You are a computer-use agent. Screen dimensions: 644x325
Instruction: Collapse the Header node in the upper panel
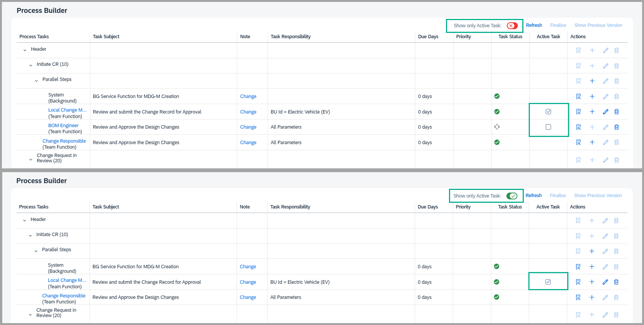coord(25,50)
